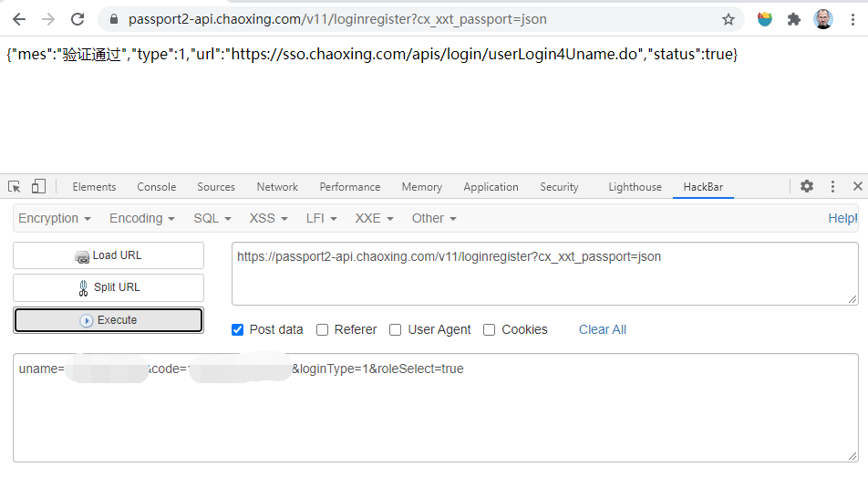Switch to the Console tab
The height and width of the screenshot is (478, 868).
pyautogui.click(x=157, y=187)
